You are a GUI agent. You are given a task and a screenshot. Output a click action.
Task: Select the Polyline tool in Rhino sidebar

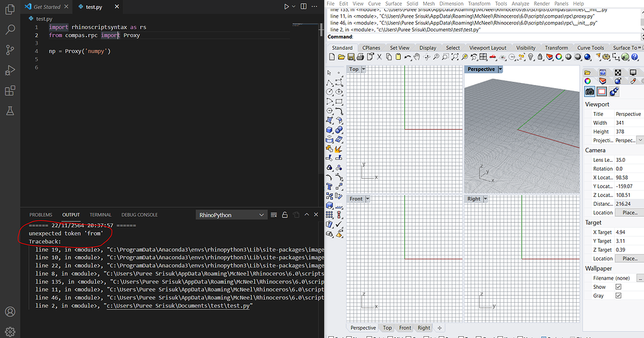(330, 82)
